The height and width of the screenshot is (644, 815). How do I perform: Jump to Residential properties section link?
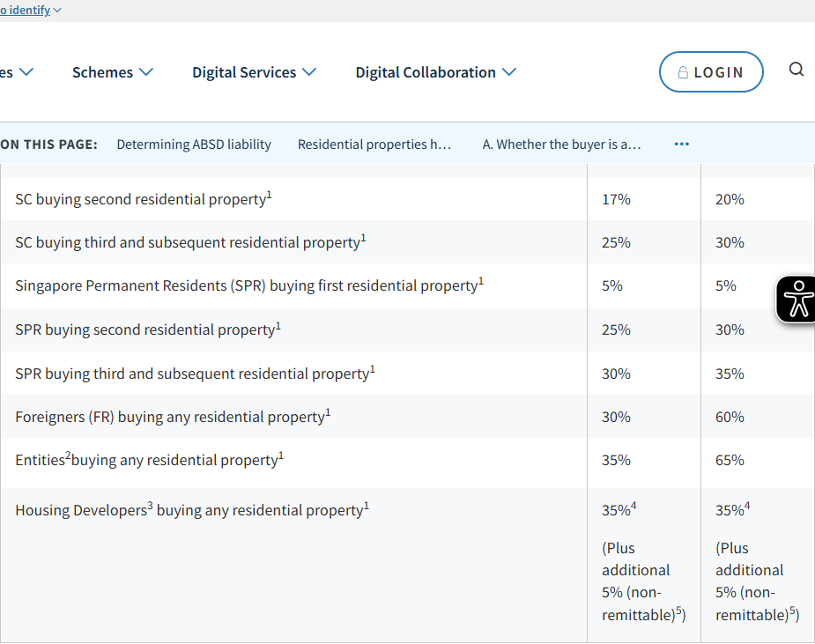pos(374,144)
